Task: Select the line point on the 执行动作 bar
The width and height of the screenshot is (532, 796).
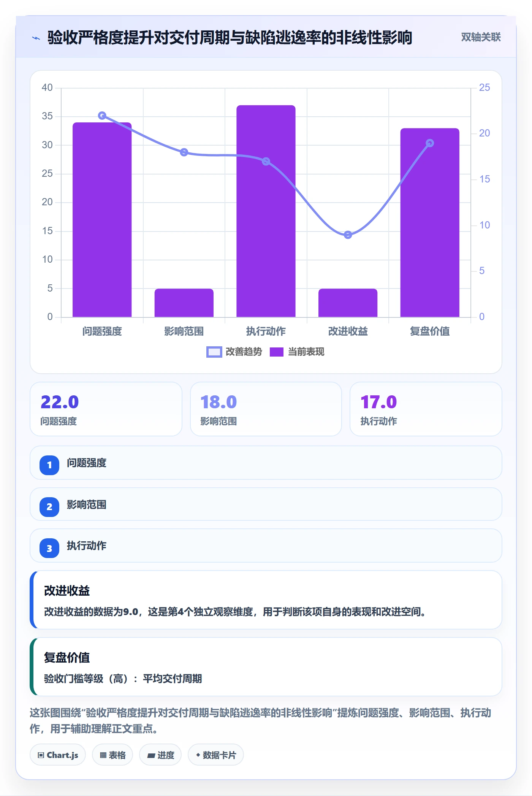Action: 266,162
